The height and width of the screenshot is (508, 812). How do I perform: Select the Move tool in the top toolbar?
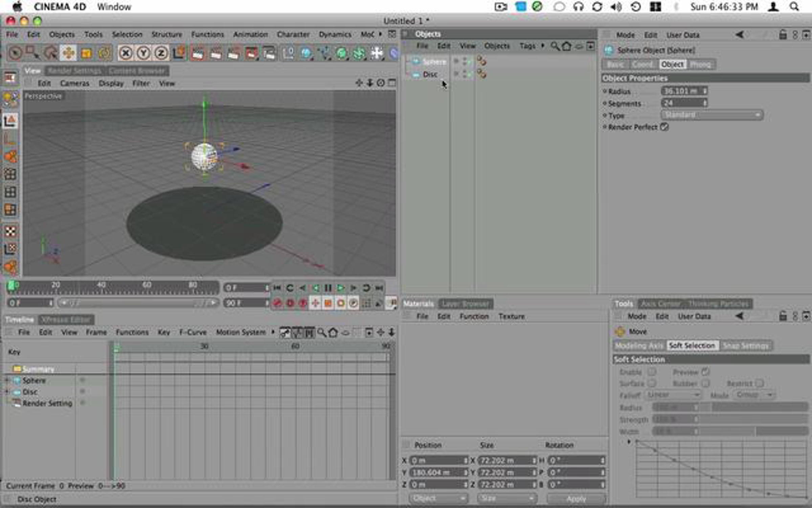[68, 53]
